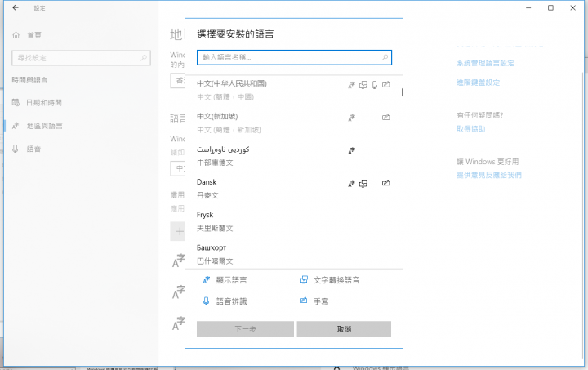Focus the 輸入語言名稱 search field

click(x=294, y=57)
